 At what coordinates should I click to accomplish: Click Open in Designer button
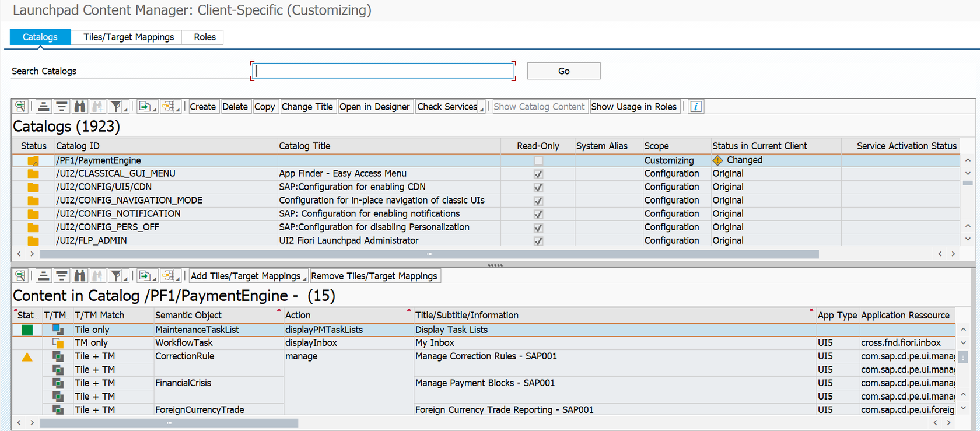pyautogui.click(x=374, y=107)
